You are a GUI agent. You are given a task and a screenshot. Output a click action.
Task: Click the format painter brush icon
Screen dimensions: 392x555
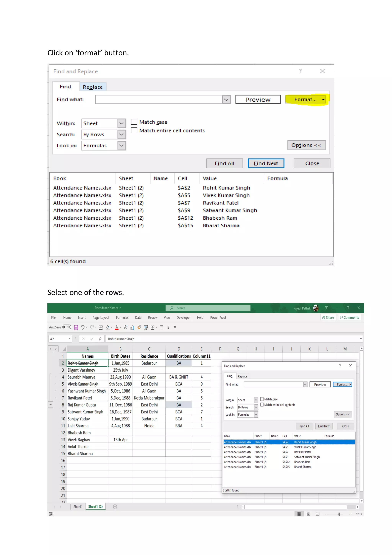[139, 327]
